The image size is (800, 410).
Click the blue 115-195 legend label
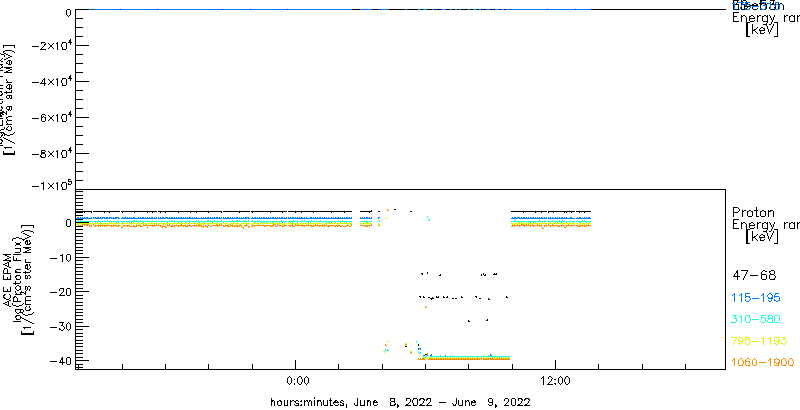click(x=756, y=298)
